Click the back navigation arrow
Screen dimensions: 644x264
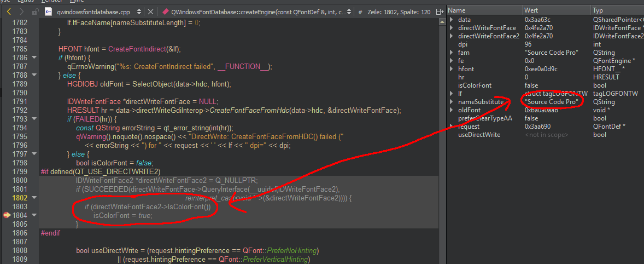point(9,12)
